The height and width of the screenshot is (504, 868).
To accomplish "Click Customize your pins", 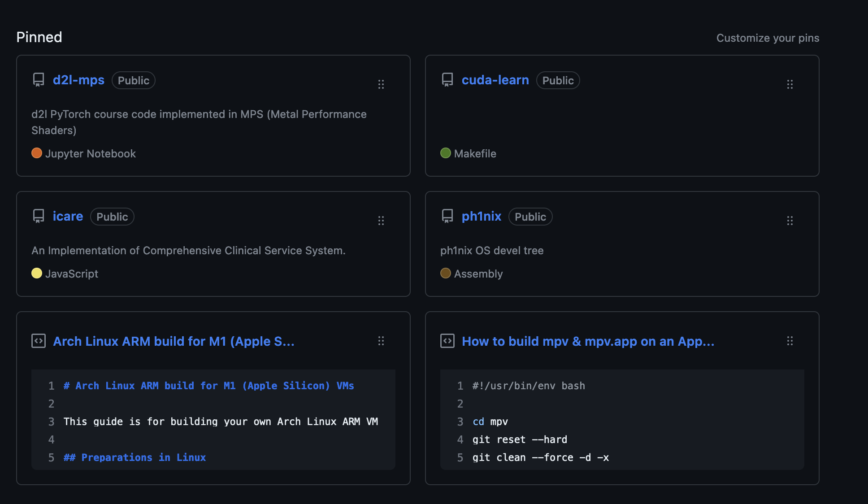I will (768, 38).
